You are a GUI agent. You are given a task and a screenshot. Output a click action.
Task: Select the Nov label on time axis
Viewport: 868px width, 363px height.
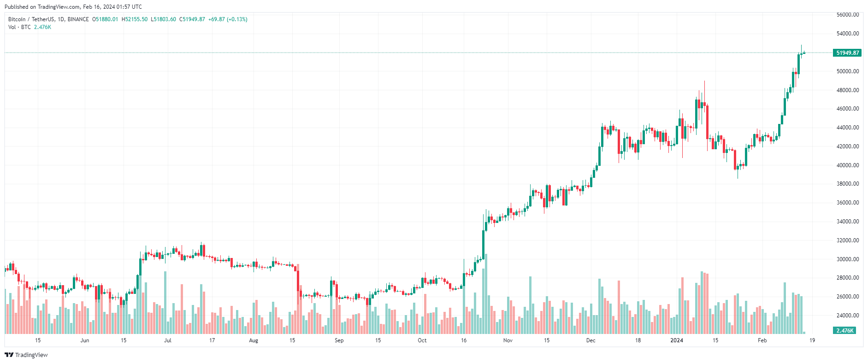(508, 340)
